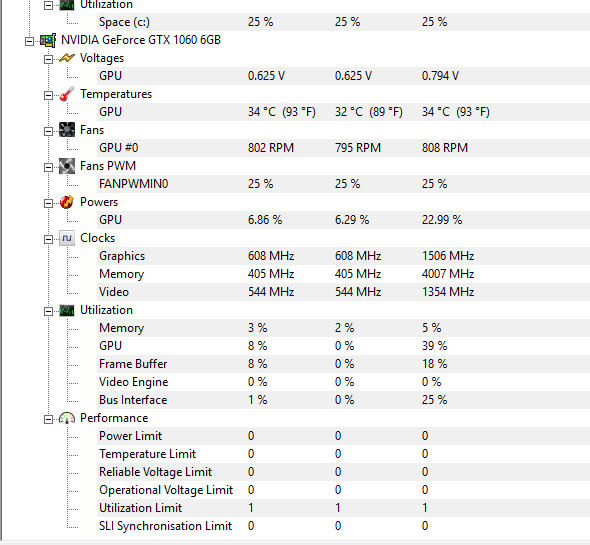
Task: Click the NVIDIA GeForce graphics card icon
Action: pyautogui.click(x=48, y=40)
